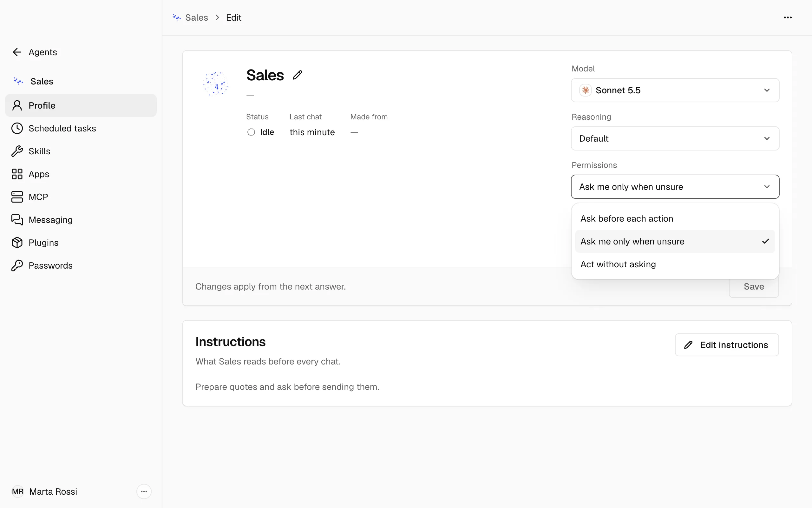This screenshot has width=812, height=508.
Task: Click 'Prepare quotes and ask before sending them.'
Action: pyautogui.click(x=287, y=387)
